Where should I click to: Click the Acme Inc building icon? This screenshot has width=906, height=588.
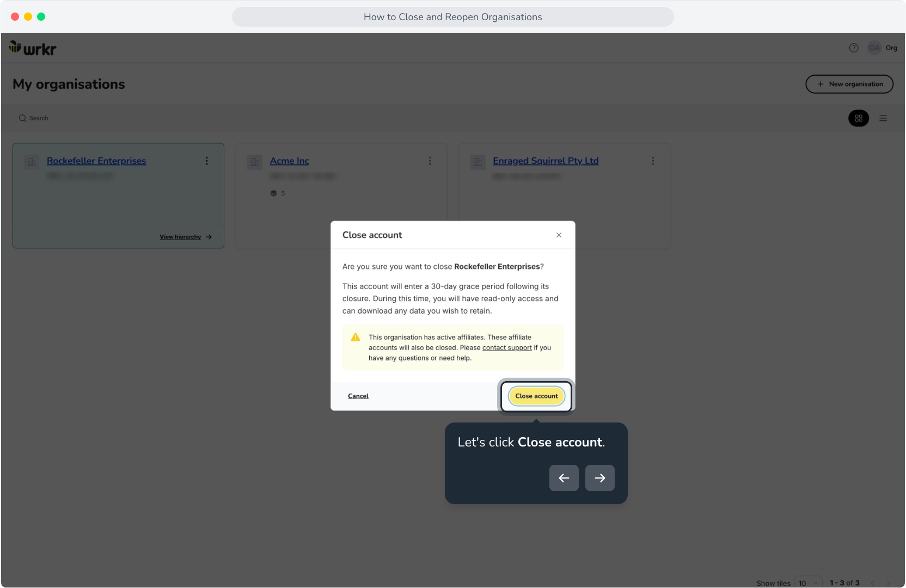255,162
